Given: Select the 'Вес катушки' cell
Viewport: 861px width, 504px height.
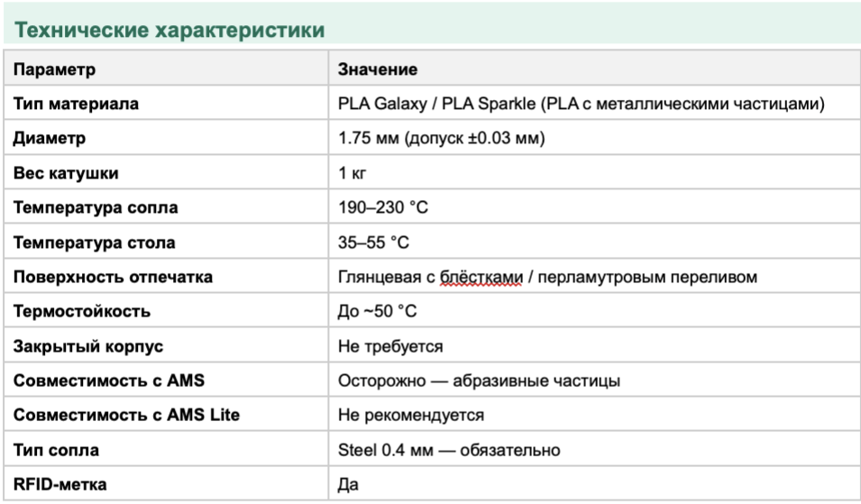Looking at the screenshot, I should coord(167,172).
